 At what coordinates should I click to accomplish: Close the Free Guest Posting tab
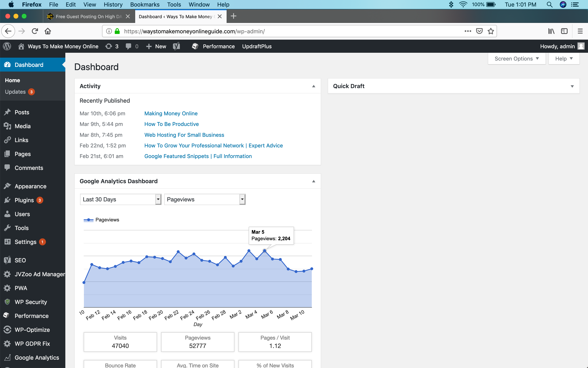[x=128, y=16]
